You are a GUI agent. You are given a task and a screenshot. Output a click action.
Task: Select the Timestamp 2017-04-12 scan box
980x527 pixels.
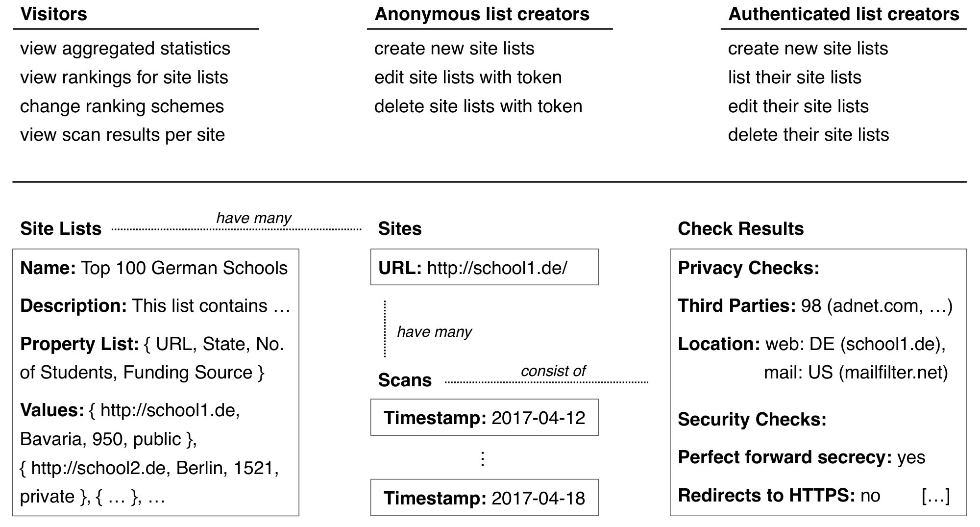click(484, 417)
